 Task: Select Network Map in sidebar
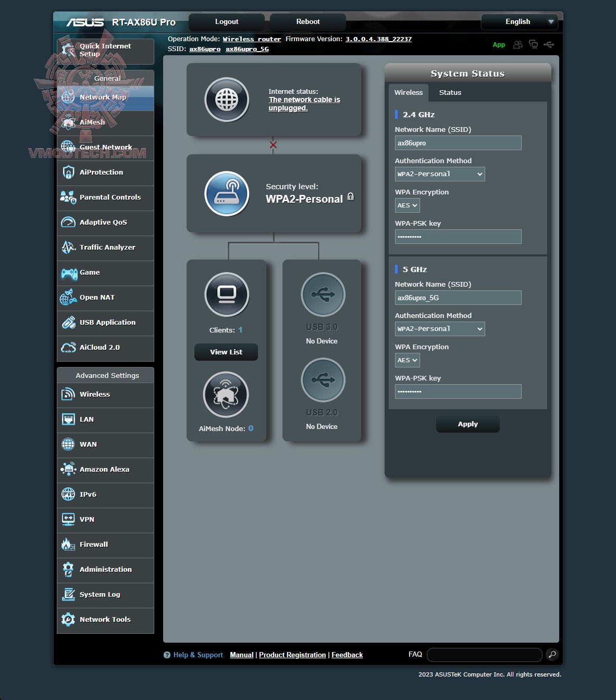coord(105,98)
